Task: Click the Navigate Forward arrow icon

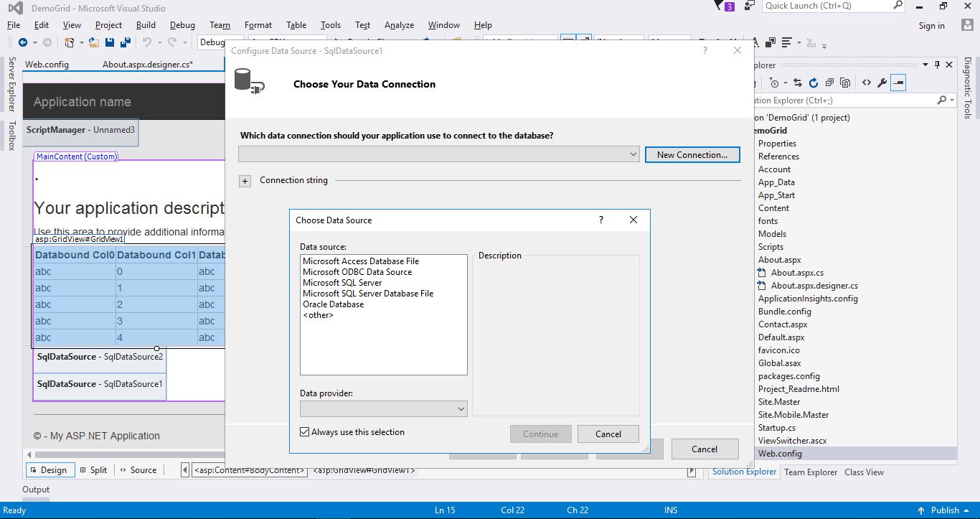Action: 47,42
